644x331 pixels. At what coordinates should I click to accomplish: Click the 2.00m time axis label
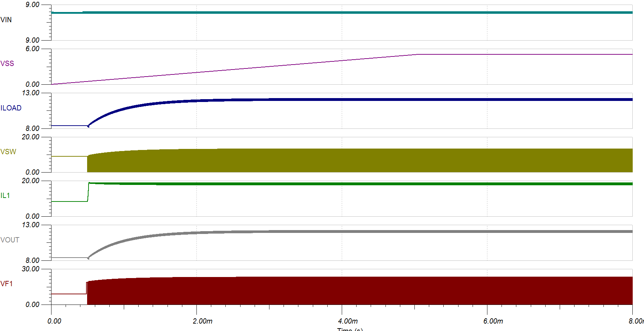click(202, 321)
